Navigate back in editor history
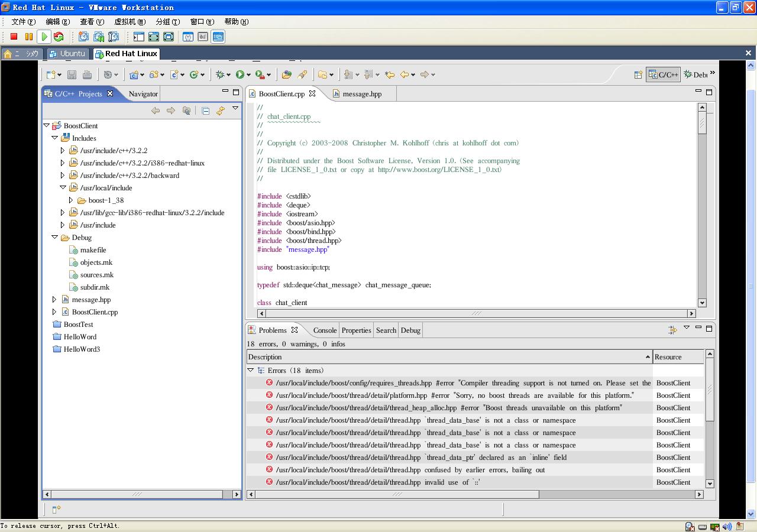Screen dimensions: 757x532 405,74
